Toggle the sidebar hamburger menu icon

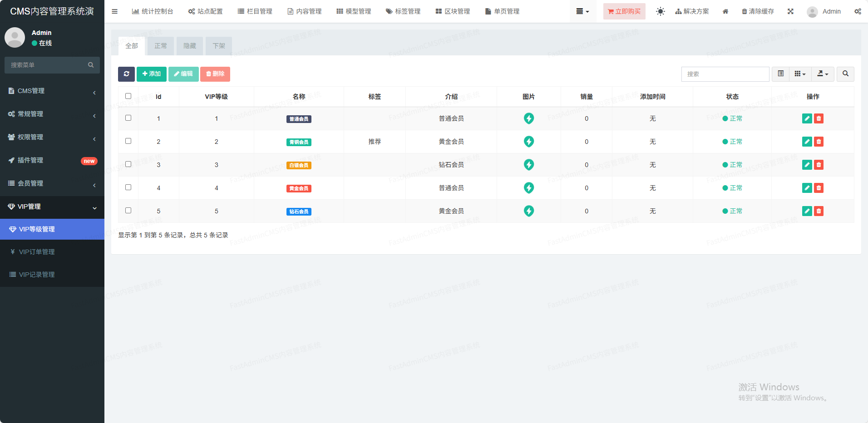[x=115, y=11]
